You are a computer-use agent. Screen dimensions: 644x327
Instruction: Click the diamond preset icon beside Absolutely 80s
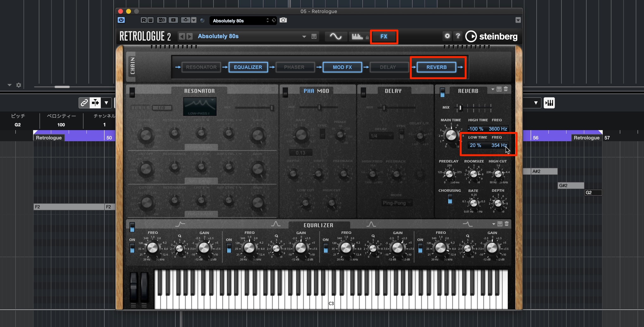pyautogui.click(x=274, y=20)
